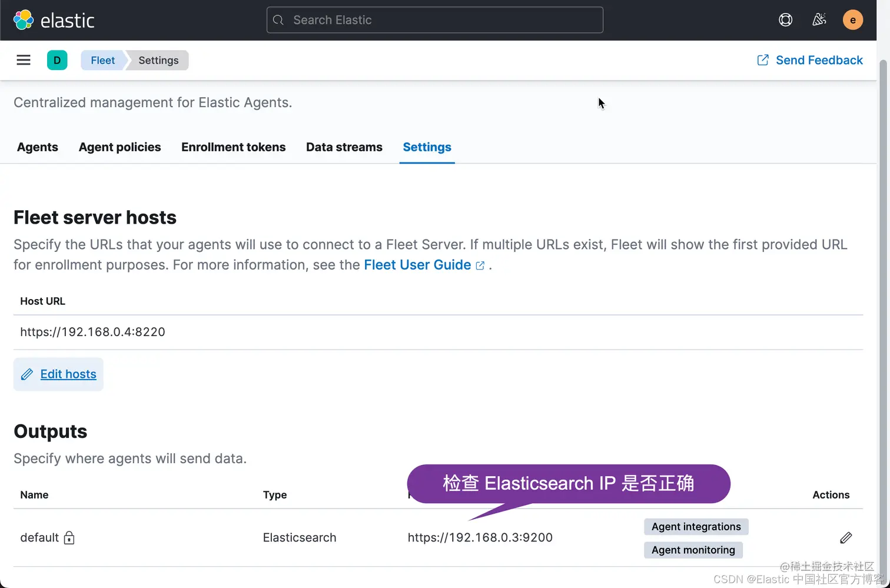890x588 pixels.
Task: Click the host URL https://192.168.0.4:8220
Action: click(92, 332)
